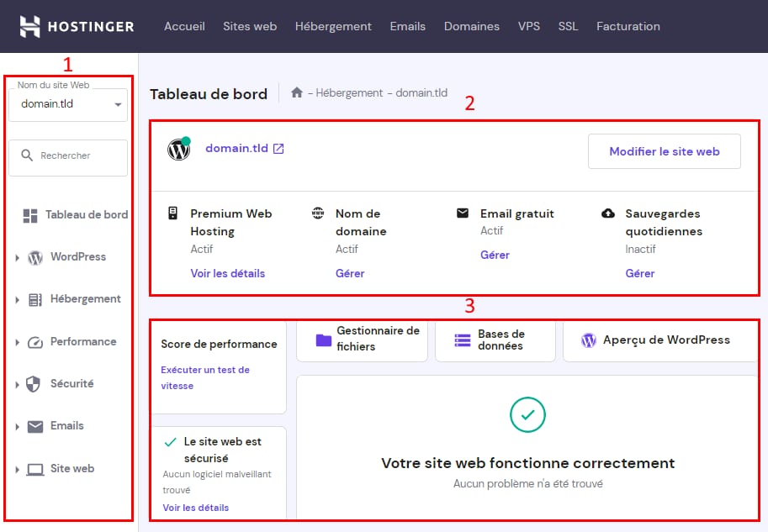Click the Performance gauge icon in sidebar
The height and width of the screenshot is (532, 768).
point(34,342)
